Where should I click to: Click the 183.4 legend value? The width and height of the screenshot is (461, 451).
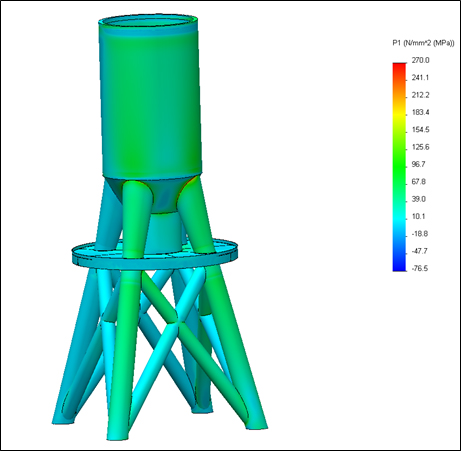[420, 112]
